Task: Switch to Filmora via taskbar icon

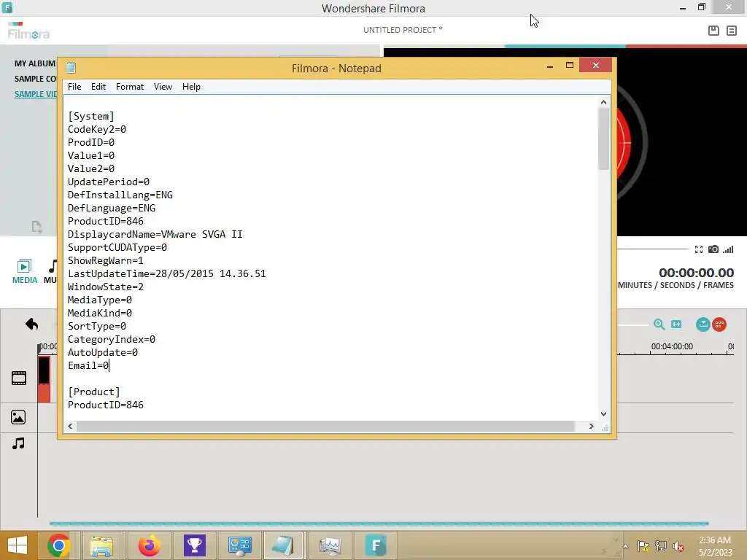Action: (376, 545)
